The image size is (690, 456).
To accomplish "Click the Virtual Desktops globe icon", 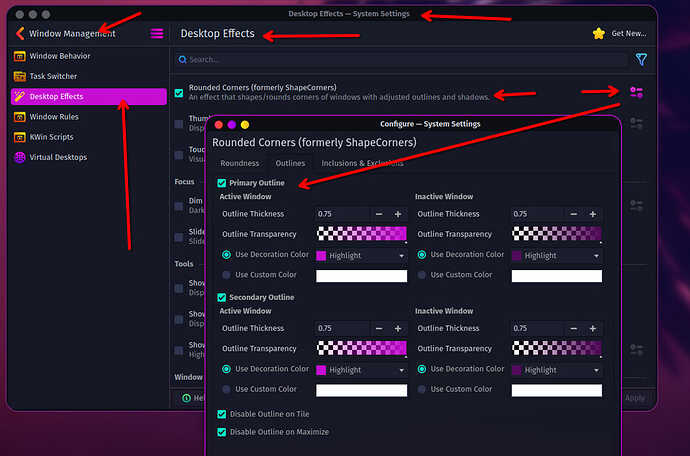I will click(x=19, y=157).
